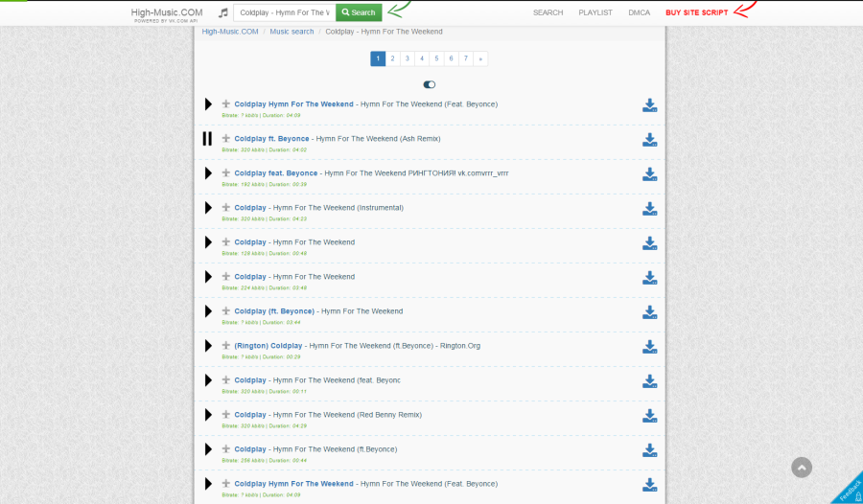The width and height of the screenshot is (863, 504).
Task: Open the PLAYLIST menu item
Action: tap(595, 12)
